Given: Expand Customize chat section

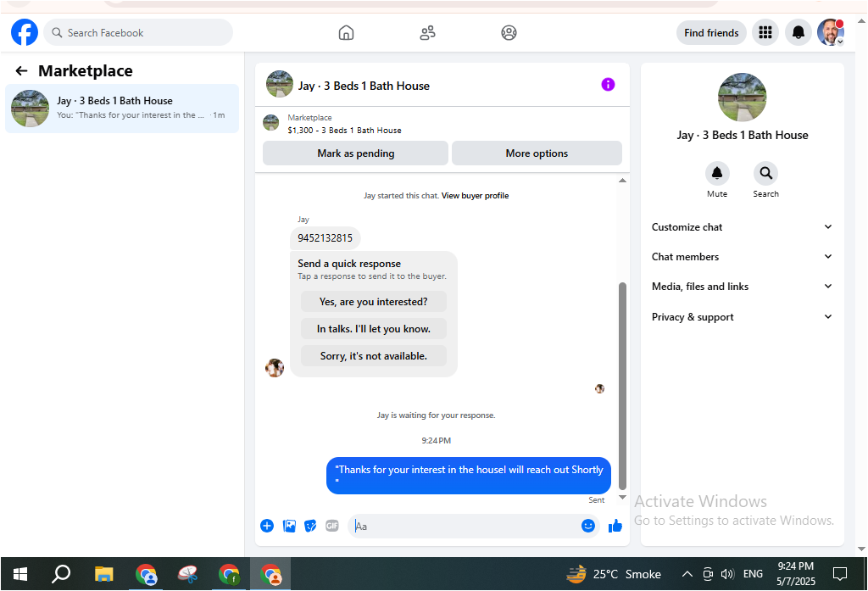Looking at the screenshot, I should (742, 227).
